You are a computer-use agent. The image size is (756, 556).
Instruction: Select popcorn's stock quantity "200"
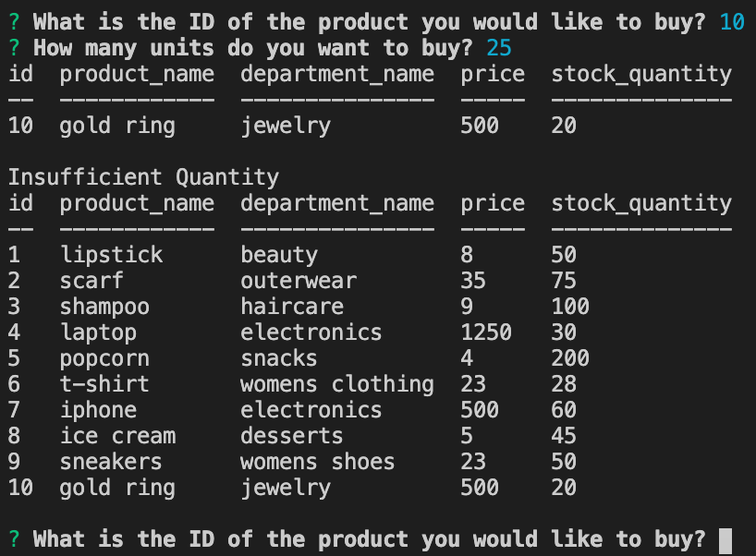570,358
